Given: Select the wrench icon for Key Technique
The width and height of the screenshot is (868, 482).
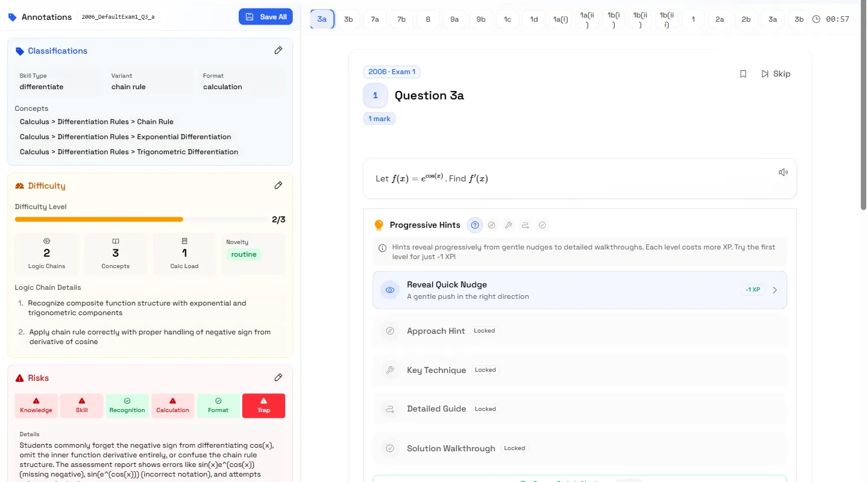Looking at the screenshot, I should tap(508, 225).
